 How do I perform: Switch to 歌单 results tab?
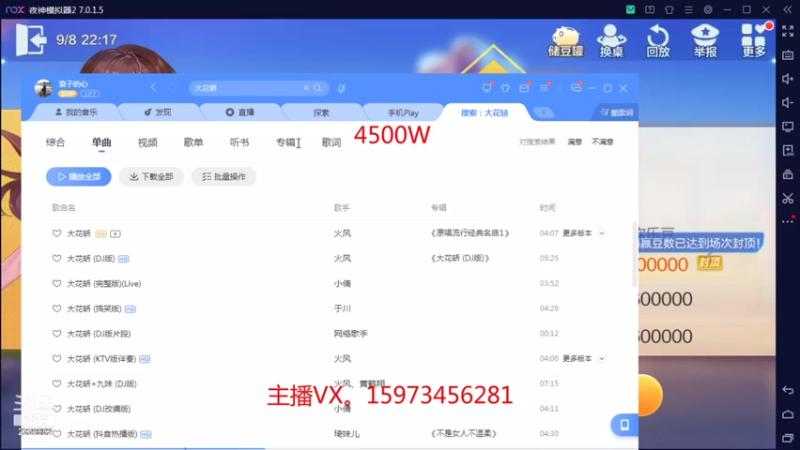(193, 142)
